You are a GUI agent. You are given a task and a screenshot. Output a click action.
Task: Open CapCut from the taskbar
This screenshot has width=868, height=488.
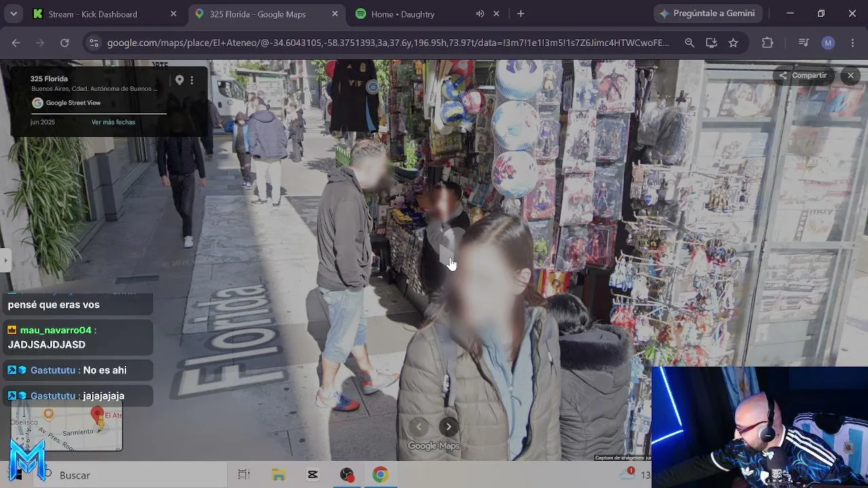(313, 475)
